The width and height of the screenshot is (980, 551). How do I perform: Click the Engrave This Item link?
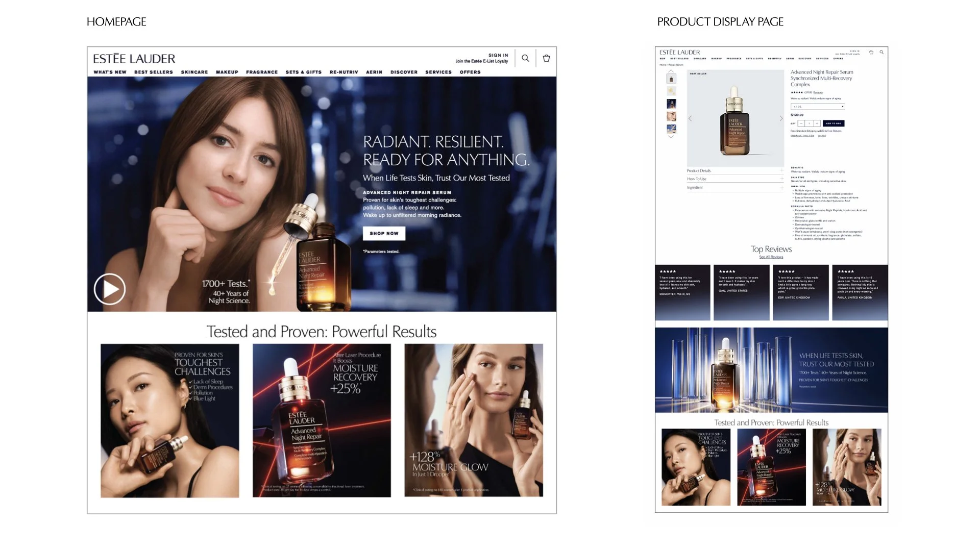tap(802, 136)
